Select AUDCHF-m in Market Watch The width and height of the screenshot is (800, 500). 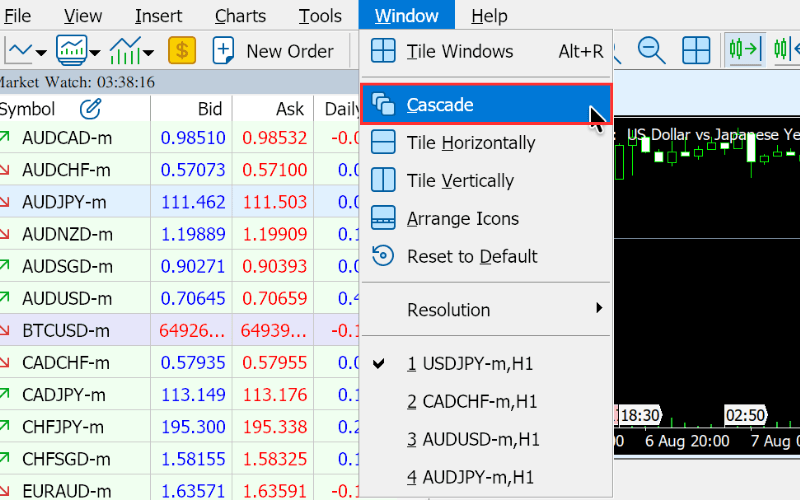(67, 170)
